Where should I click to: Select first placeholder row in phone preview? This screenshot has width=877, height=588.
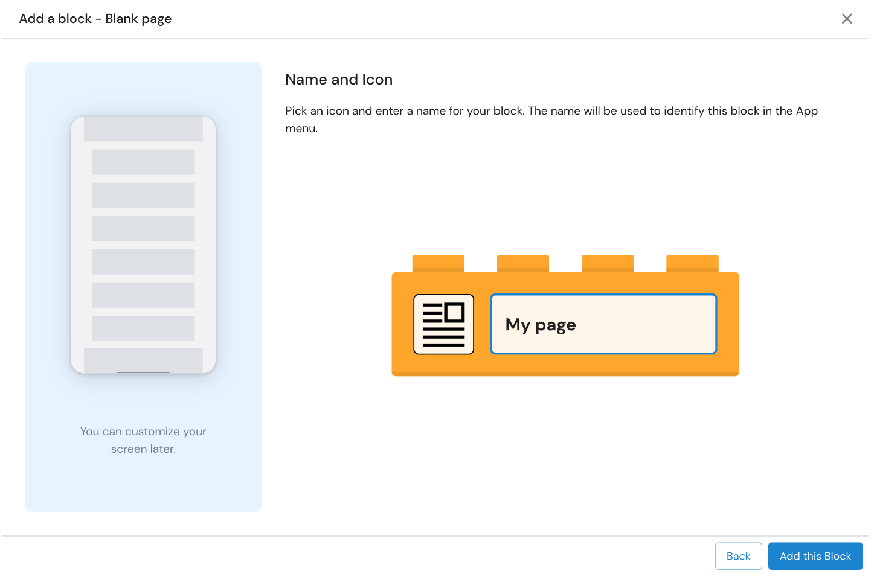[x=143, y=162]
